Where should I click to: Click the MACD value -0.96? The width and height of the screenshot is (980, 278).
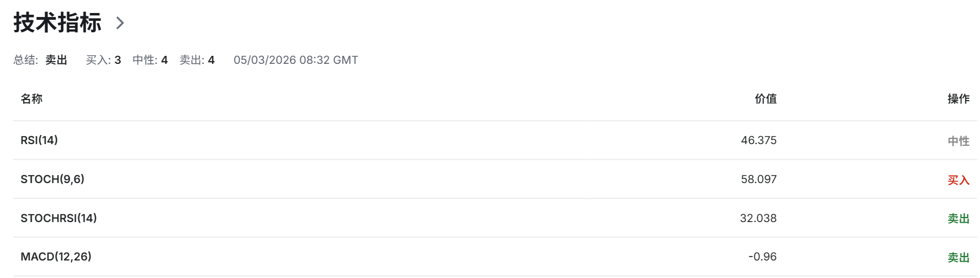coord(762,257)
